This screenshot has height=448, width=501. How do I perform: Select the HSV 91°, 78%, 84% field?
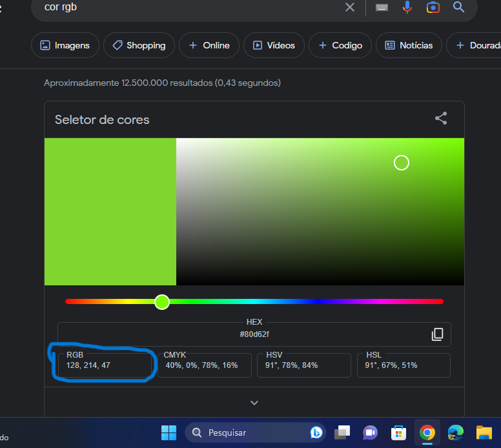pos(304,365)
